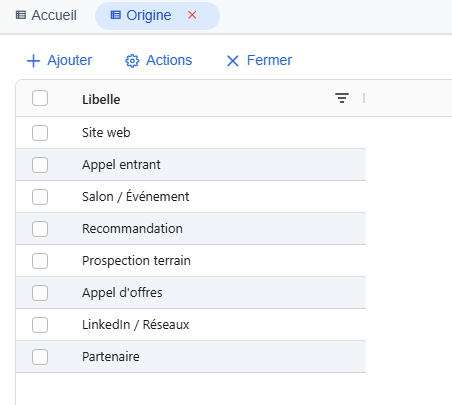Click the Libelle column header
Viewport: 452px width, 405px height.
coord(101,99)
